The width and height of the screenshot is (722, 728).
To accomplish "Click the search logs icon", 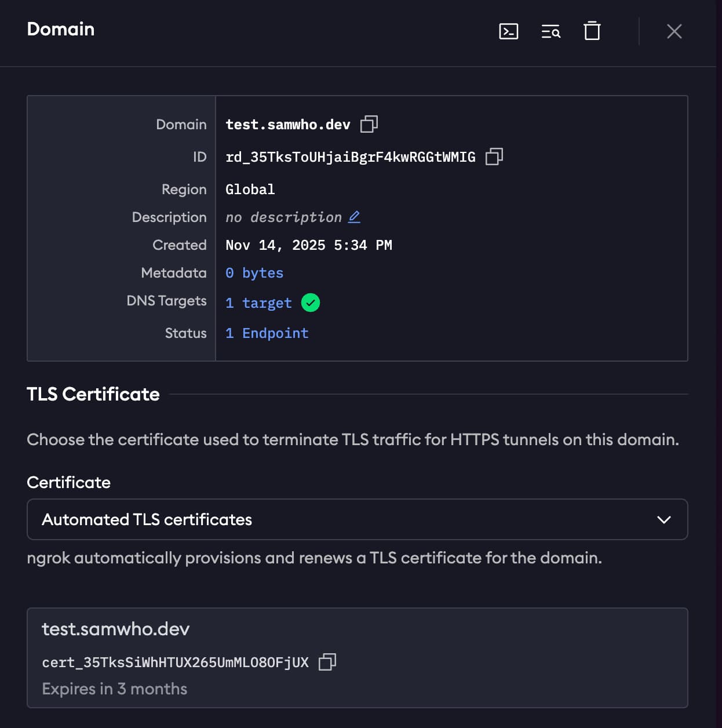I will tap(550, 32).
